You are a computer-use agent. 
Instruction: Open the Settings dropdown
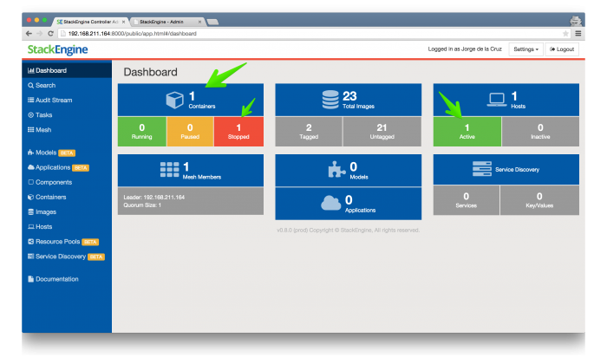coord(525,49)
